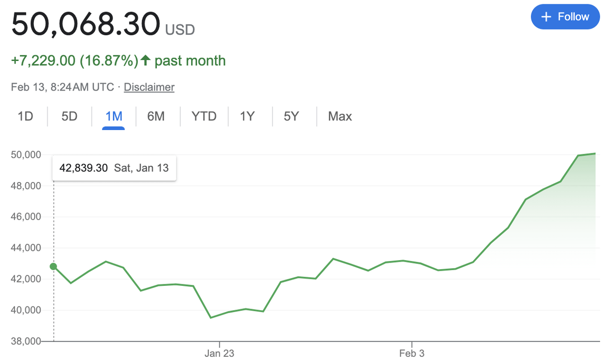Open the Disclaimer link

(149, 87)
